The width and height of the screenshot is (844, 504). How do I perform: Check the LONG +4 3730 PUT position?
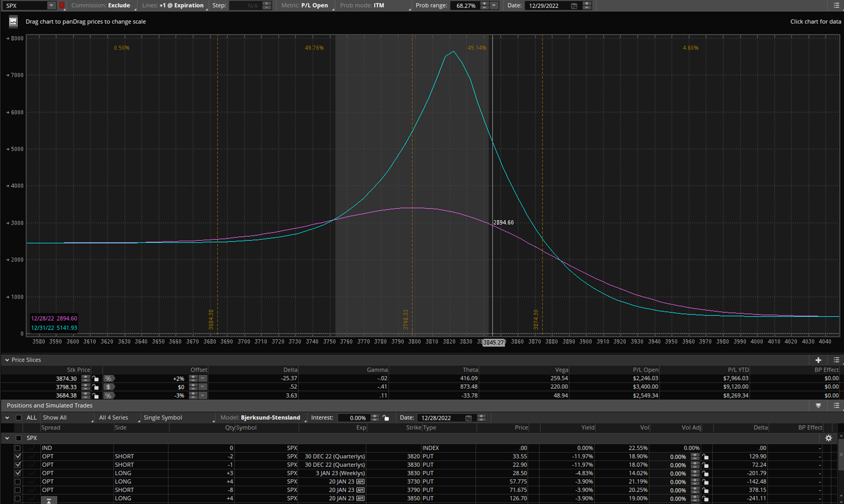[18, 482]
